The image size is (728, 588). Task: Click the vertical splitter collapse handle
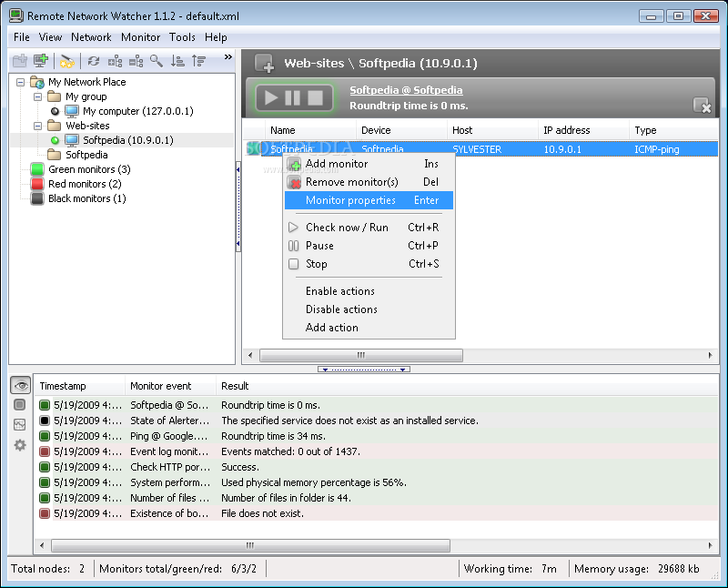pos(238,207)
